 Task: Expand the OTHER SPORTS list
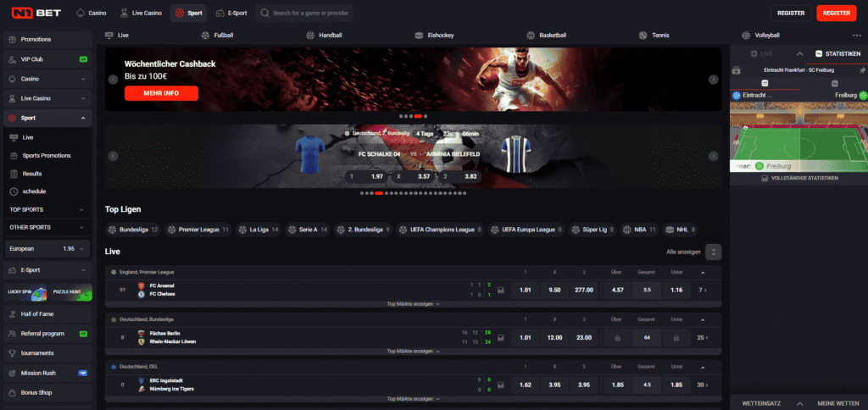81,227
